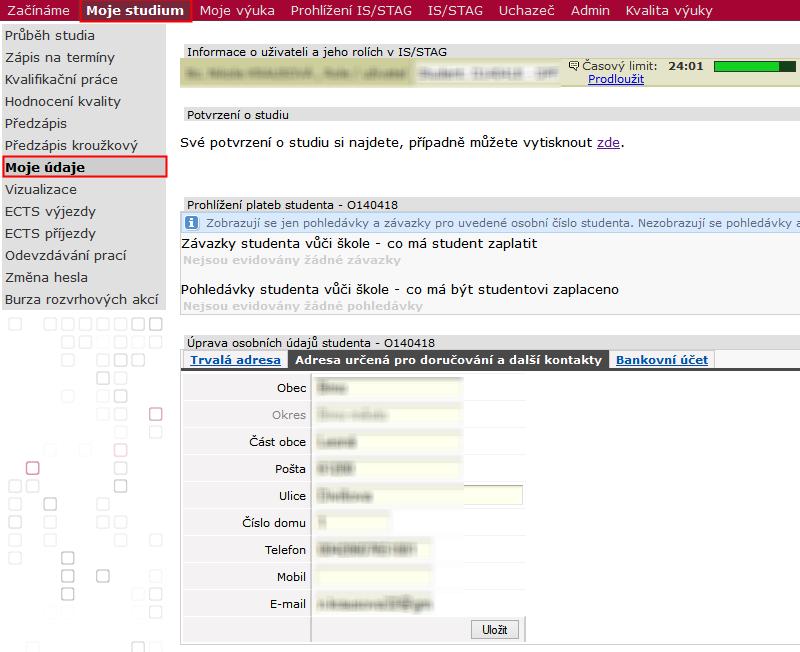
Task: Click the Číslo domu input field
Action: tap(352, 522)
